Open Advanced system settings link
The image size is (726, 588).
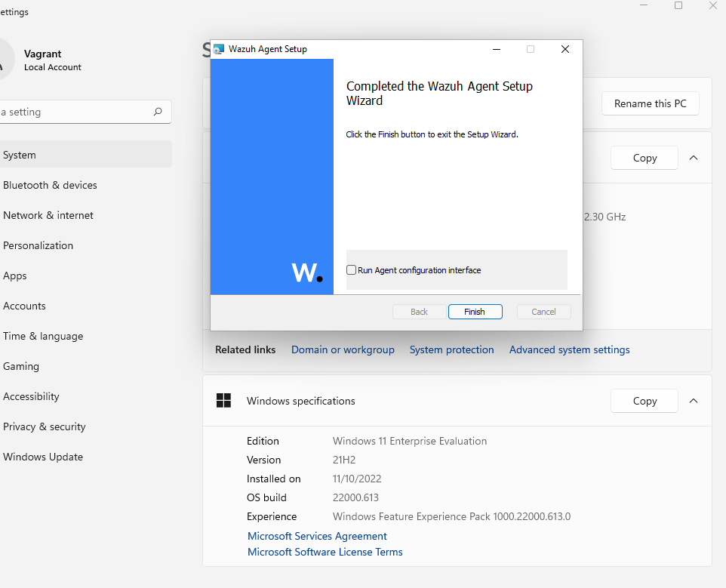click(570, 349)
